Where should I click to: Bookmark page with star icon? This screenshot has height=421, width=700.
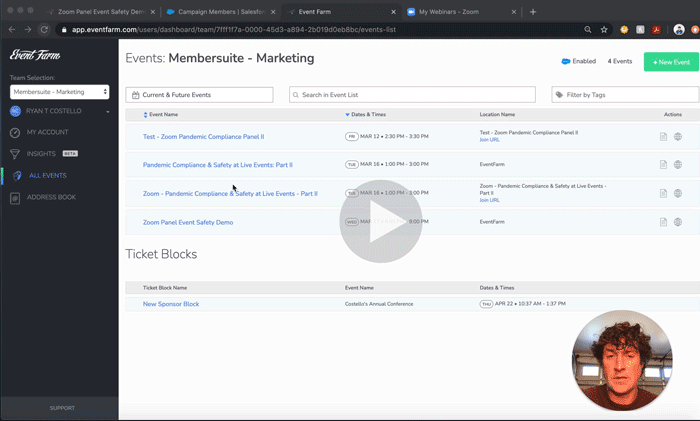[604, 29]
